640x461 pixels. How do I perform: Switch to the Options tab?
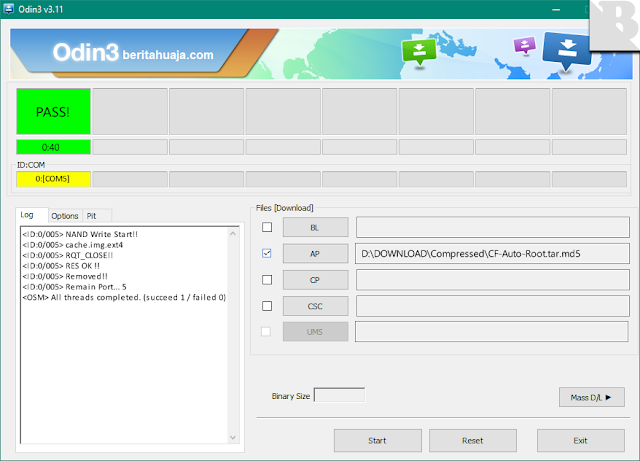pyautogui.click(x=64, y=216)
